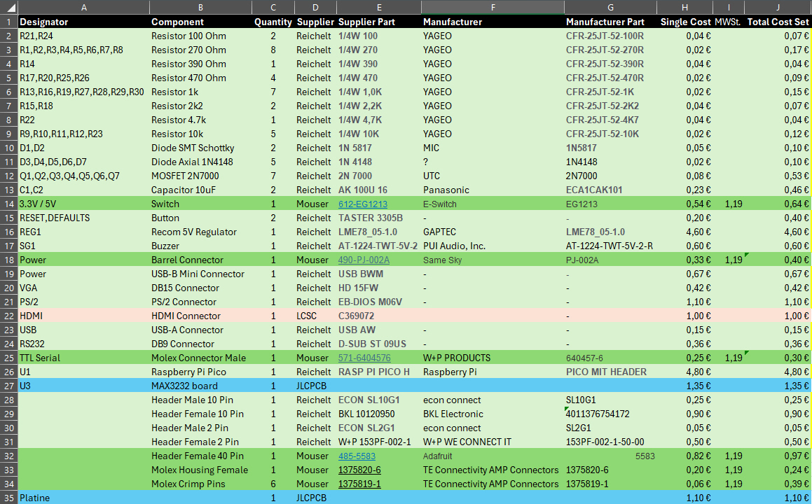
Task: Select cell Raspberry Pi Pico
Action: [200, 372]
